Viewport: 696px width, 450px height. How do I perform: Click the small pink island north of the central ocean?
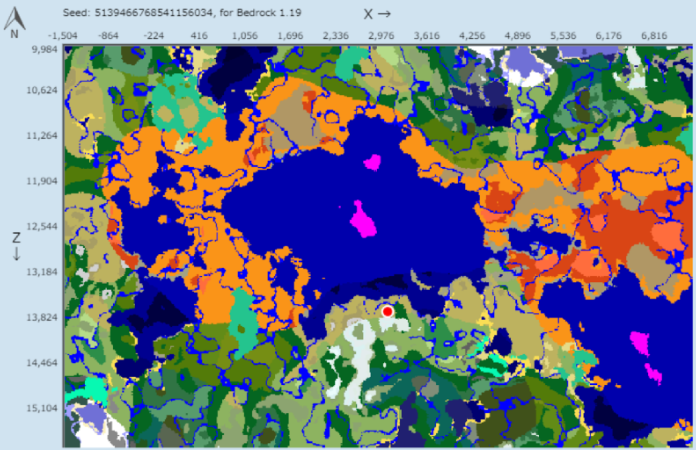(x=372, y=161)
